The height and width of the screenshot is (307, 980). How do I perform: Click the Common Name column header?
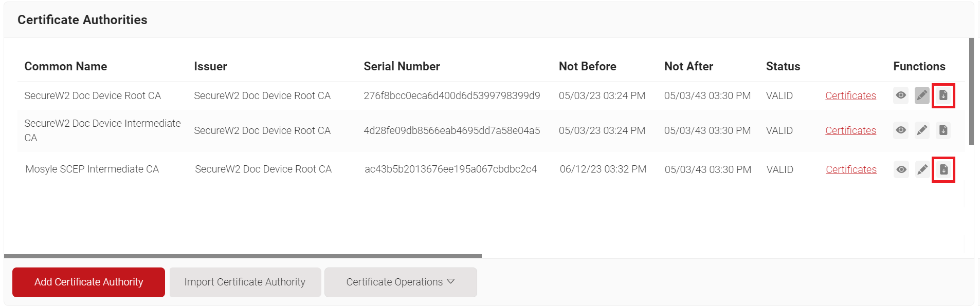point(66,66)
